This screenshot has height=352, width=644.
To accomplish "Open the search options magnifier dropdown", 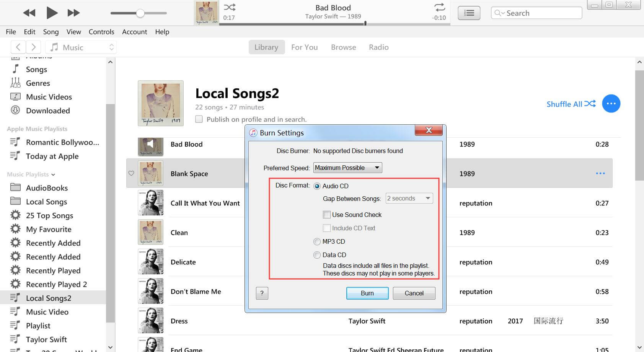I will point(499,13).
